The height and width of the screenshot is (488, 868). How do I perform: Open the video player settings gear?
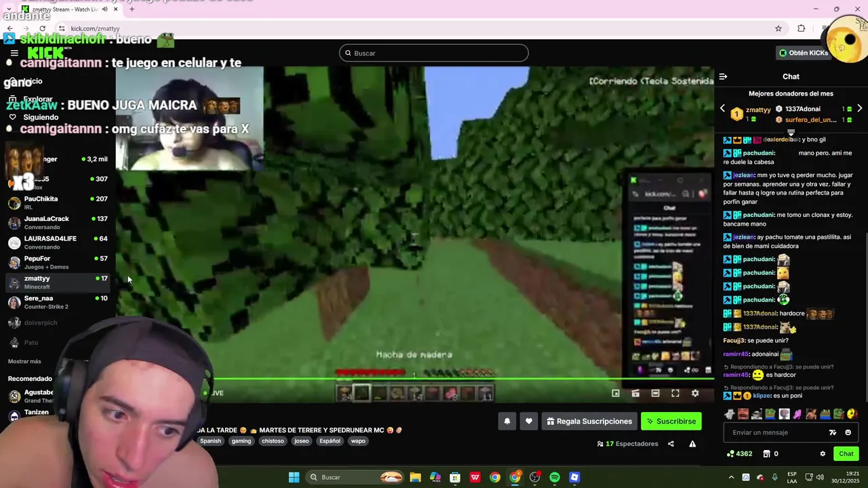tap(695, 393)
